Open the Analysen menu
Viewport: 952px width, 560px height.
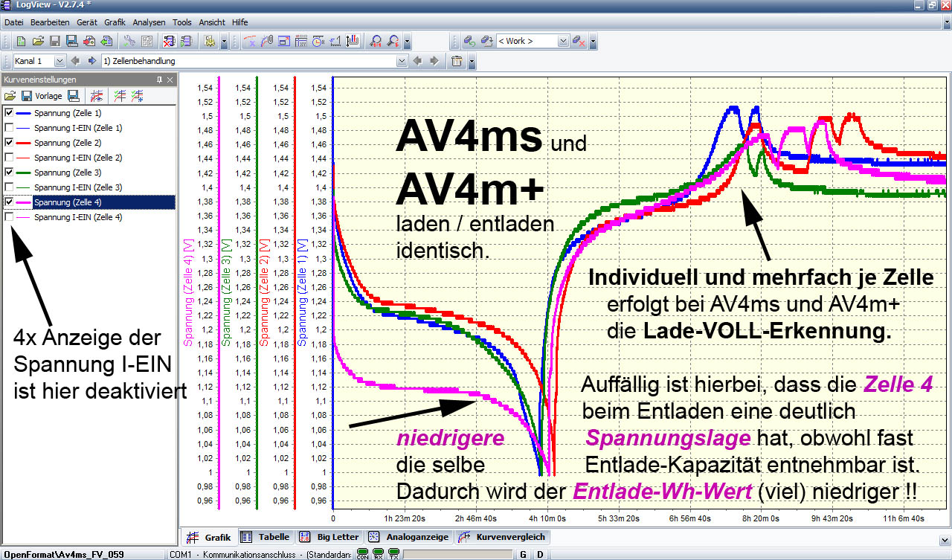149,22
